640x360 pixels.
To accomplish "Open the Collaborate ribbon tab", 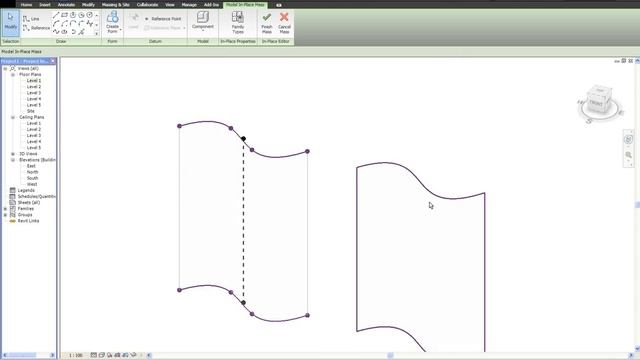I will point(147,5).
